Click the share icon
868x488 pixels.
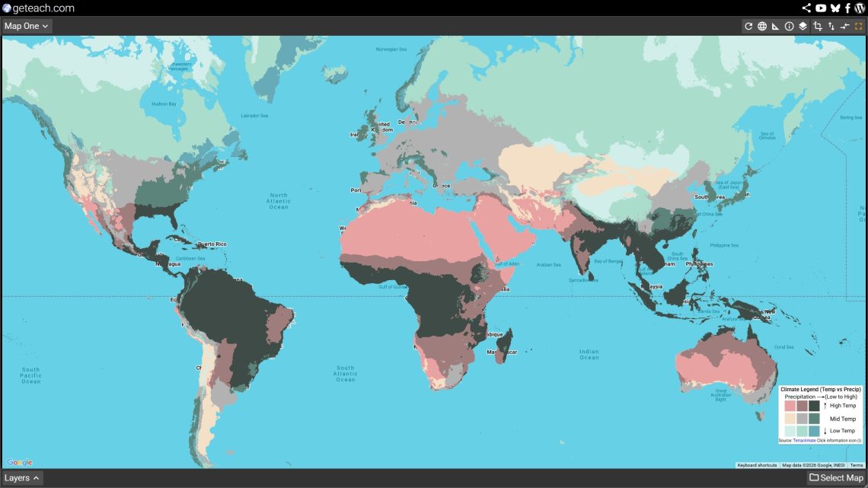806,8
